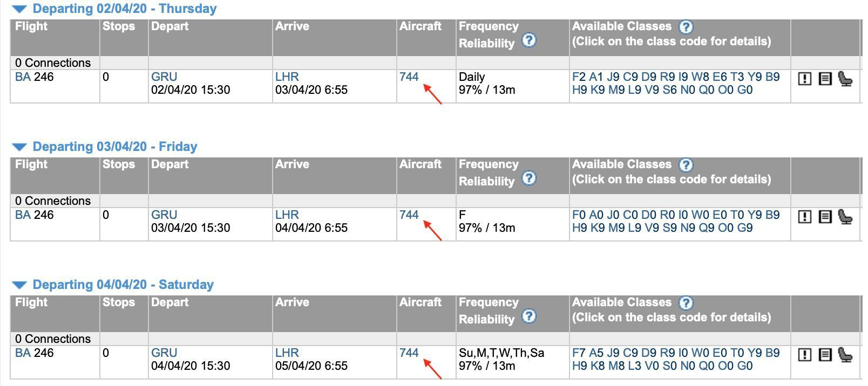Collapse Departing 03/04/20 Friday section
Viewport: 868px width, 386px height.
pyautogui.click(x=19, y=147)
